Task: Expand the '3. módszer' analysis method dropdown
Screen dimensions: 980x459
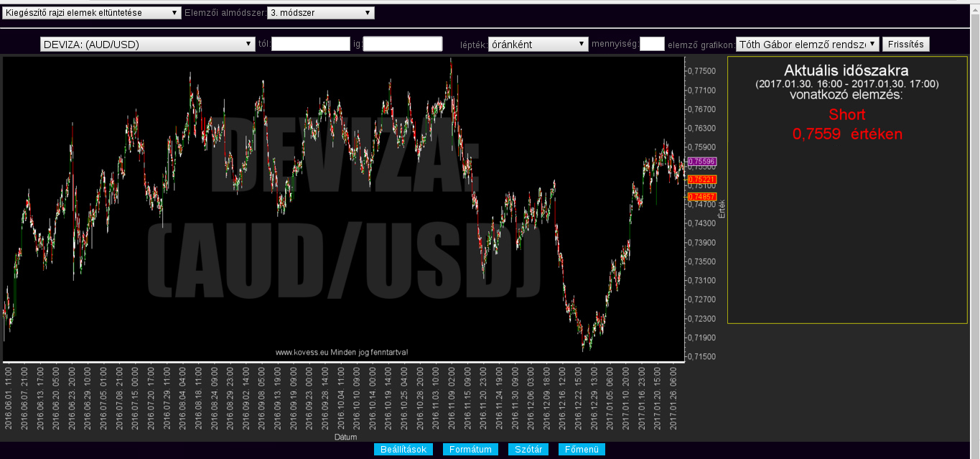Action: (x=320, y=13)
